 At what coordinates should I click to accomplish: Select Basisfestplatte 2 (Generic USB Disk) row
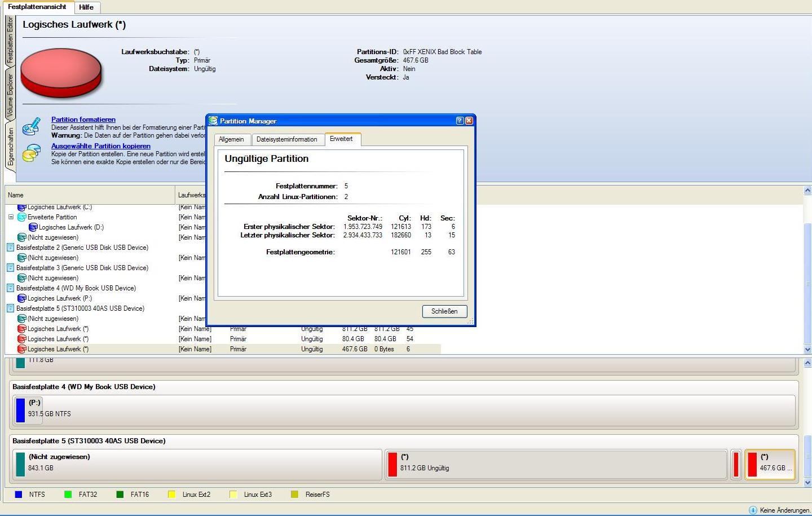82,248
